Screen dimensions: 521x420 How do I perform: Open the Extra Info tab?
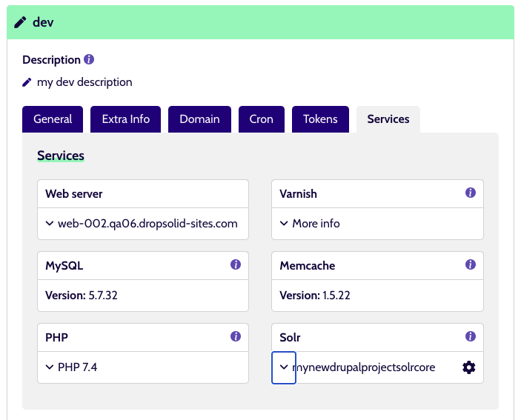[125, 119]
